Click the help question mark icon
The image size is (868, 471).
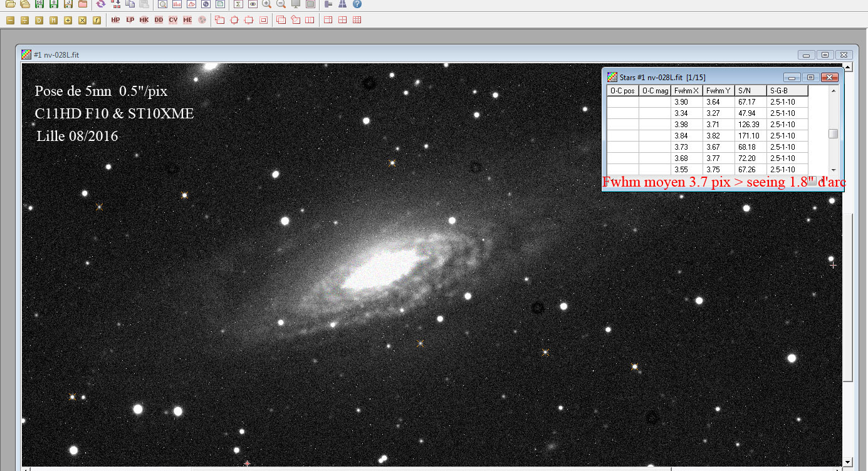(357, 4)
